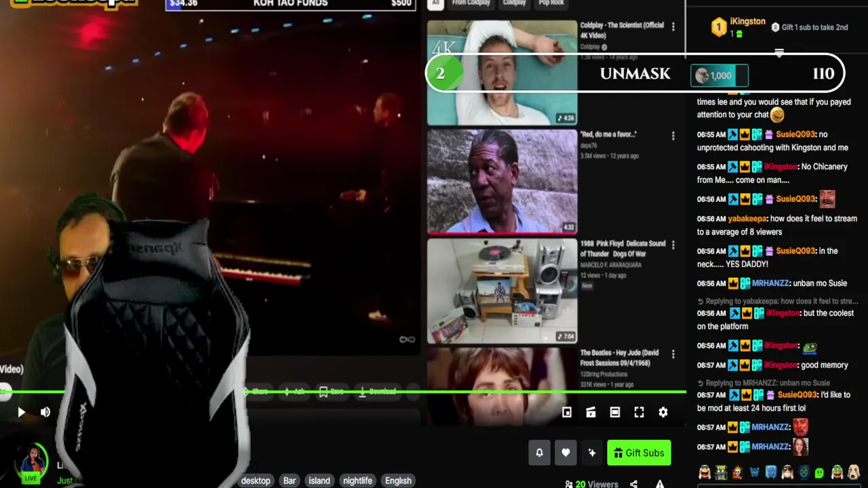This screenshot has height=488, width=868.
Task: Click the streamer avatar with LIVE badge
Action: [x=31, y=463]
